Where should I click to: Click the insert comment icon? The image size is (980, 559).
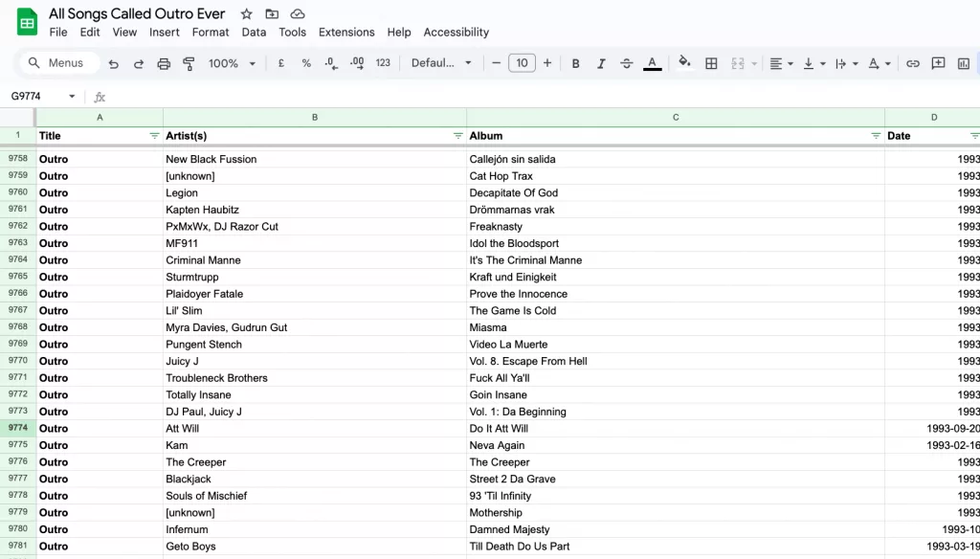coord(938,63)
